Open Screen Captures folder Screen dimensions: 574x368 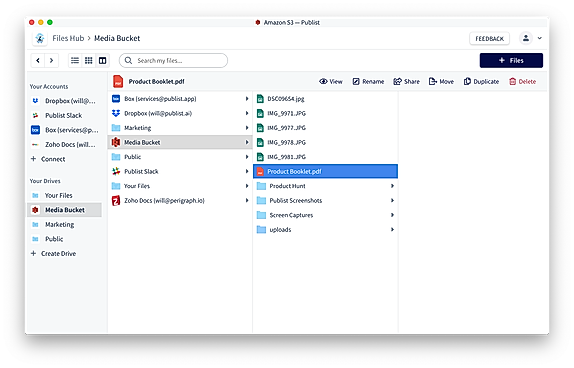(x=325, y=215)
